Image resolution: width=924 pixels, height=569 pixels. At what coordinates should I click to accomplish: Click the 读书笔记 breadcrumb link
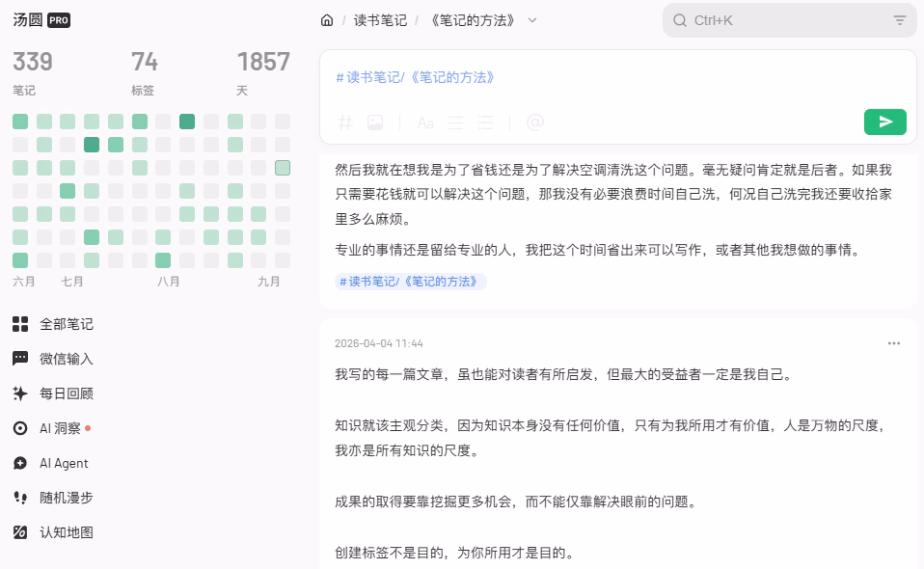tap(380, 20)
